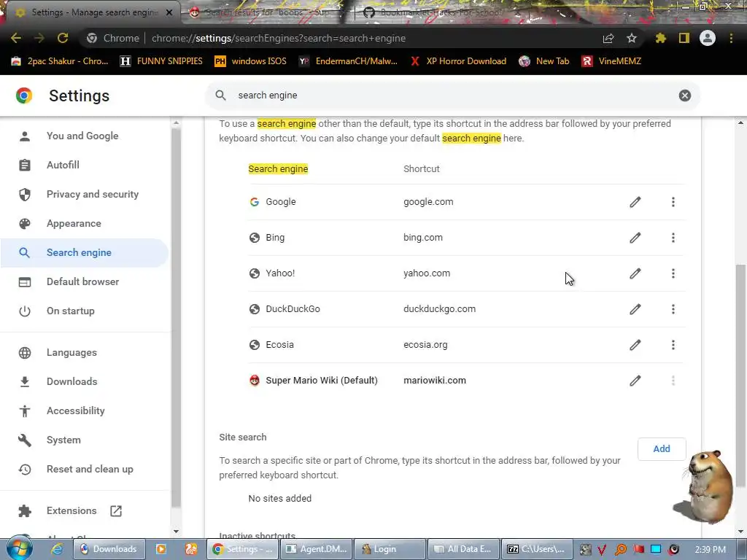
Task: Open the Windows Start menu
Action: (x=19, y=548)
